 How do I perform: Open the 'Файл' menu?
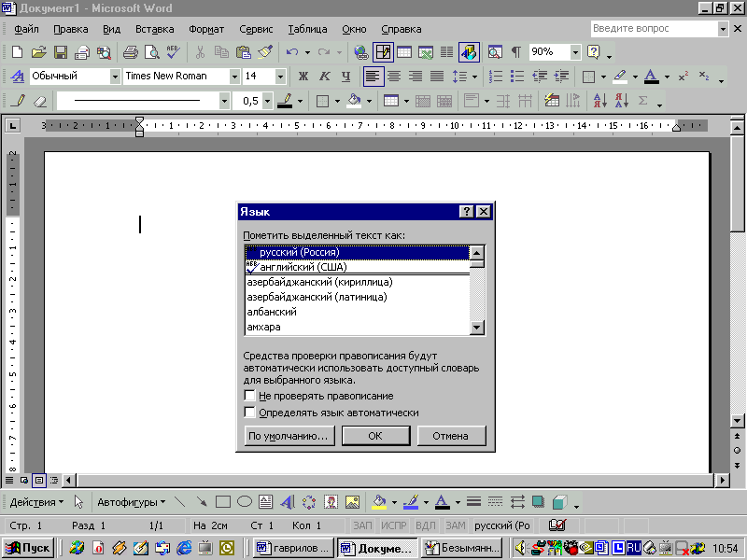tap(26, 29)
